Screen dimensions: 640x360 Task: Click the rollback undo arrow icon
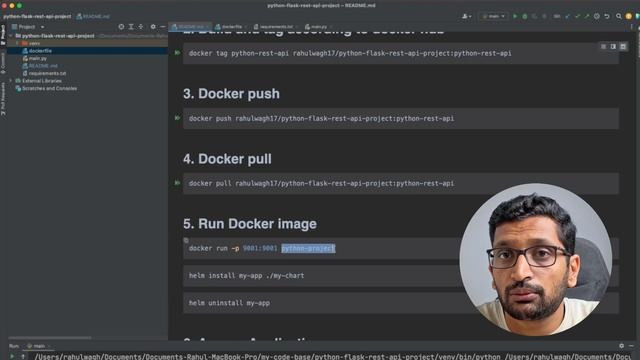[x=607, y=16]
